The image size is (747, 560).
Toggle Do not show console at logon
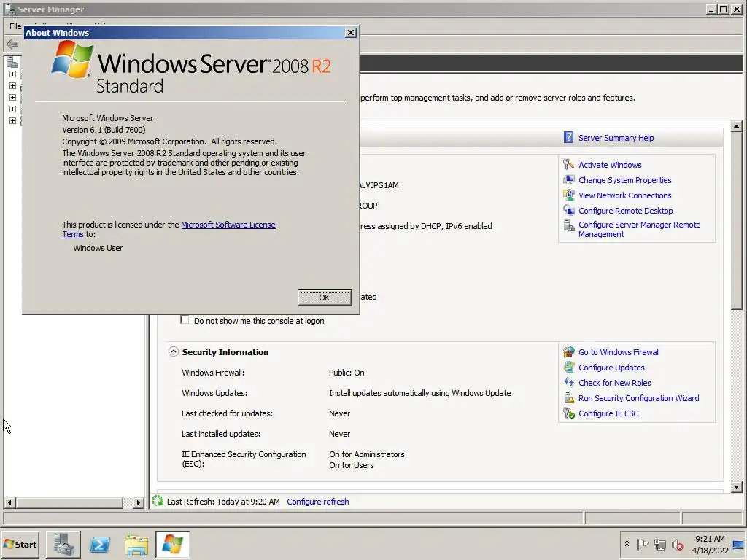(x=185, y=320)
